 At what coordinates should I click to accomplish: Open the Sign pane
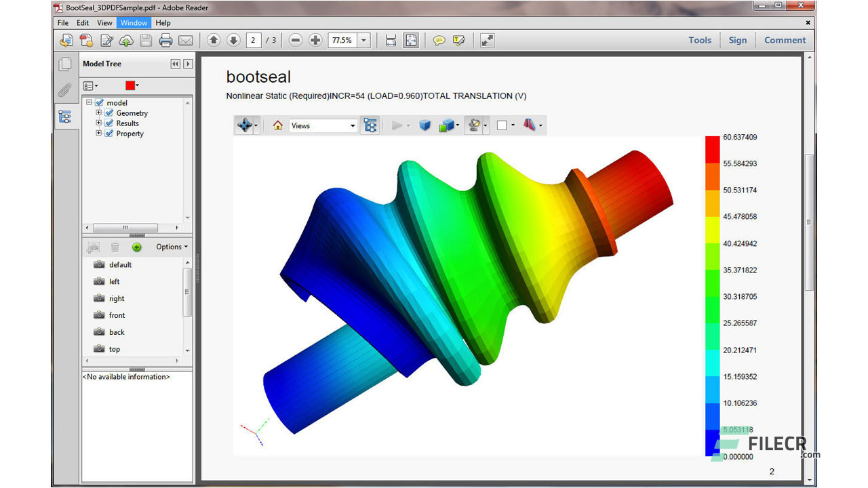click(738, 40)
